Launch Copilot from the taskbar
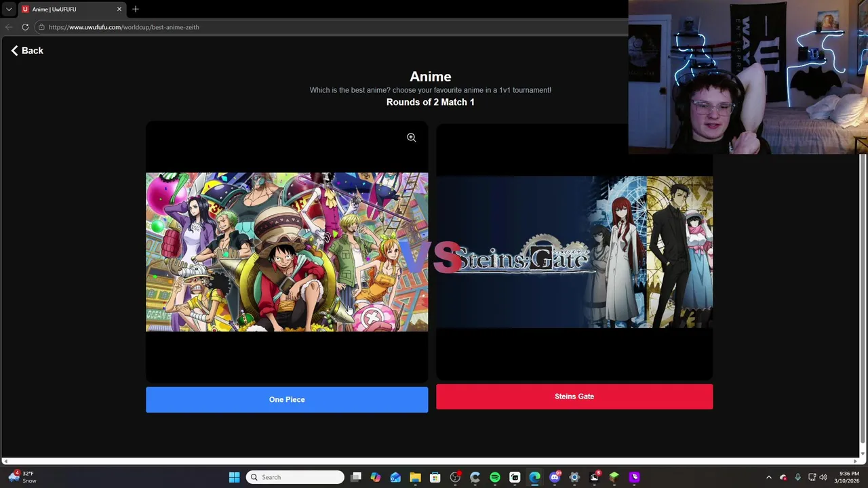 tap(376, 477)
